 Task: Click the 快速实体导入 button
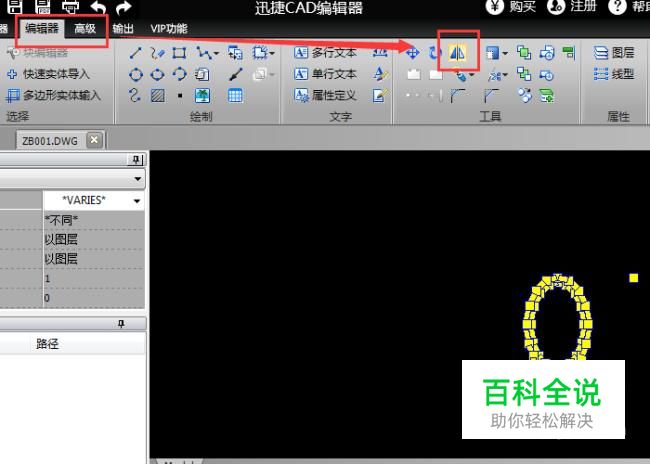(x=48, y=74)
